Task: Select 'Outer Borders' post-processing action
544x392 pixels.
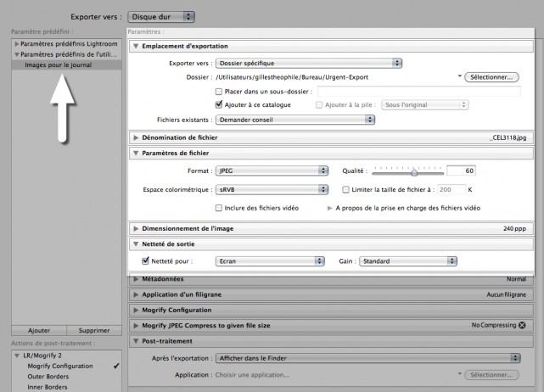Action: tap(48, 377)
